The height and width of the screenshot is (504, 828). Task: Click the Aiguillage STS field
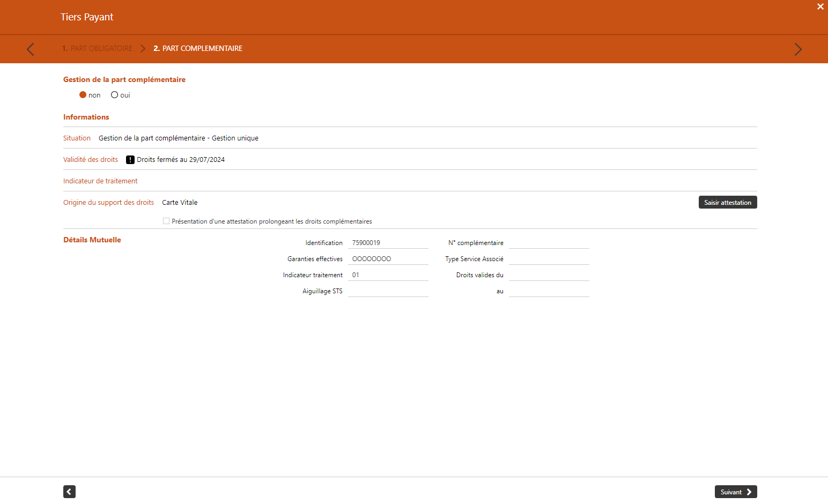click(388, 291)
